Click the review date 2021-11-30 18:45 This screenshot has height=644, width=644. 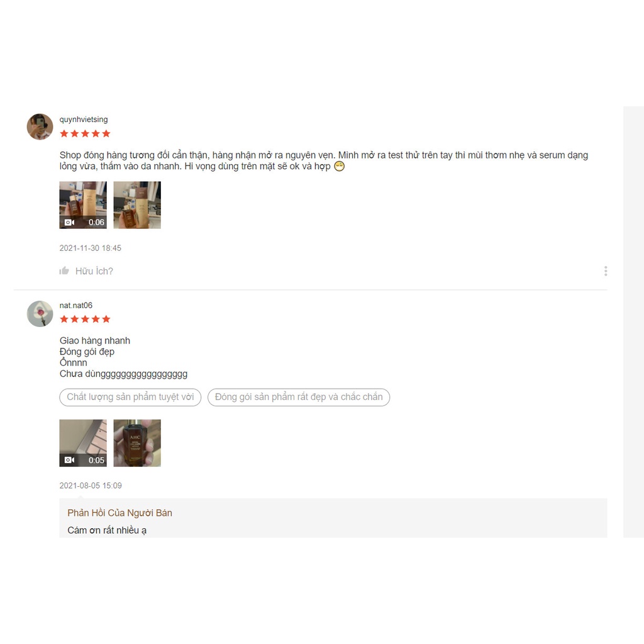click(91, 248)
